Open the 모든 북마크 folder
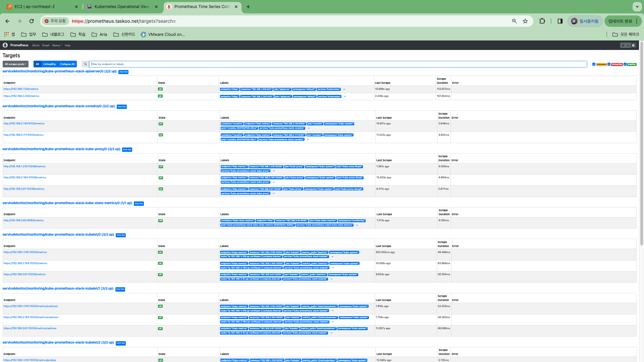 626,35
